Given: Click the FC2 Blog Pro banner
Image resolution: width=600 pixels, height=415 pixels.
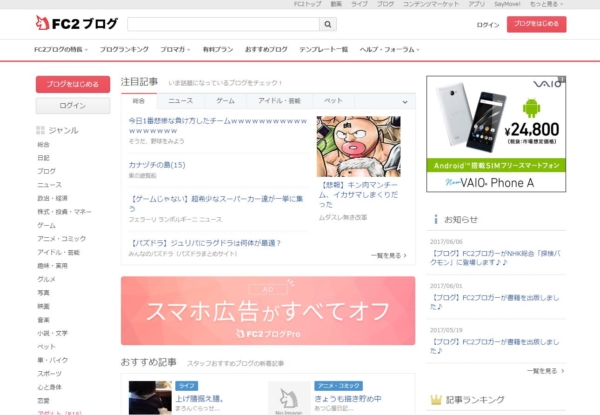Looking at the screenshot, I should pos(267,310).
